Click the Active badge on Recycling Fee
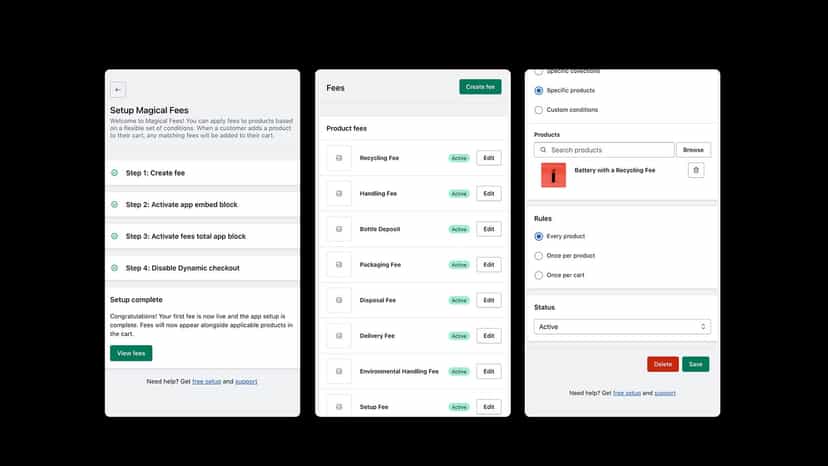 pyautogui.click(x=459, y=158)
